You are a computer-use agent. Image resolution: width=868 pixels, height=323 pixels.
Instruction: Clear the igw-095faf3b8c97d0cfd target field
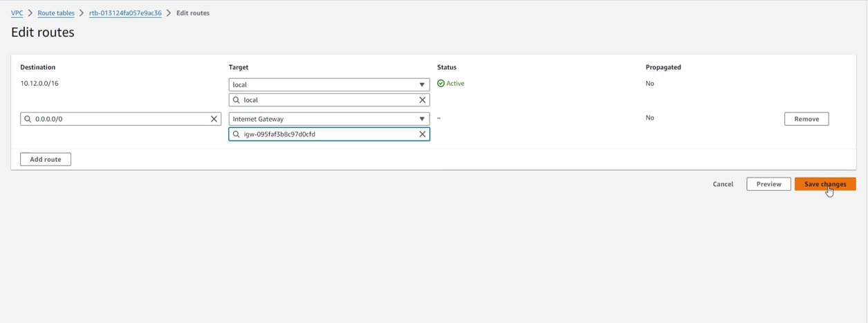pyautogui.click(x=423, y=134)
